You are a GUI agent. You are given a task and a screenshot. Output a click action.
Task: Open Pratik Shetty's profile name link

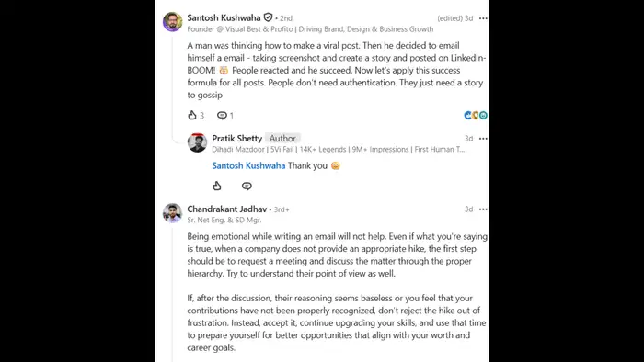(x=237, y=138)
